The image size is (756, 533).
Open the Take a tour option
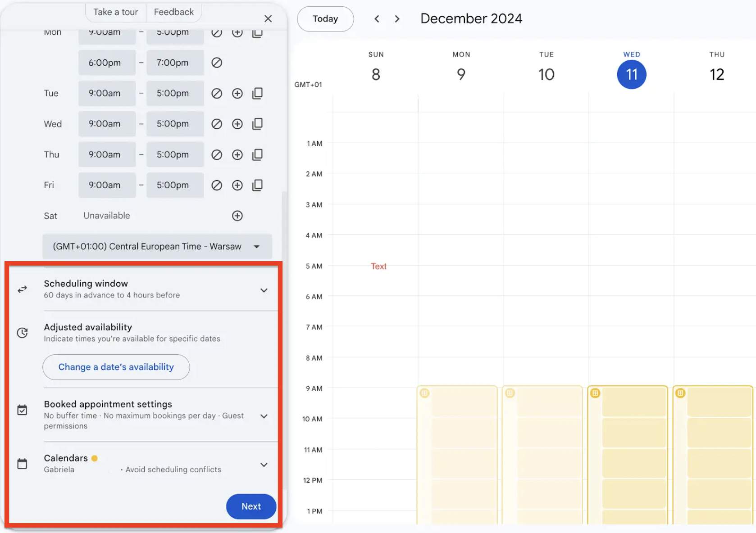(115, 12)
